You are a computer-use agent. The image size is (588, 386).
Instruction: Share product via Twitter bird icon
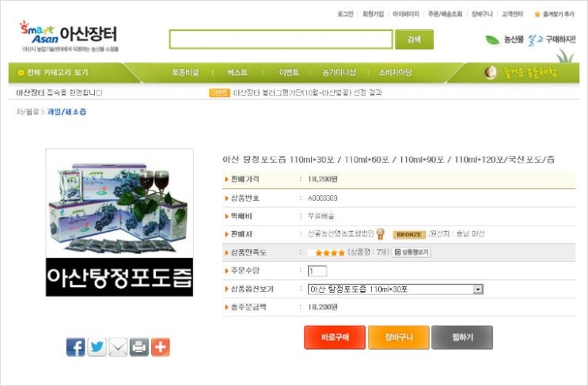click(x=97, y=346)
